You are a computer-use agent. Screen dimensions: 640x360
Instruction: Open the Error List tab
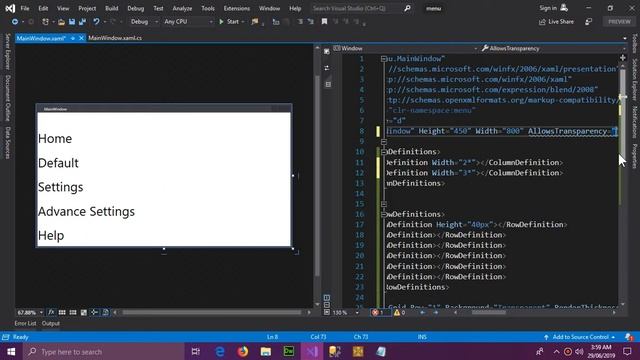click(25, 323)
